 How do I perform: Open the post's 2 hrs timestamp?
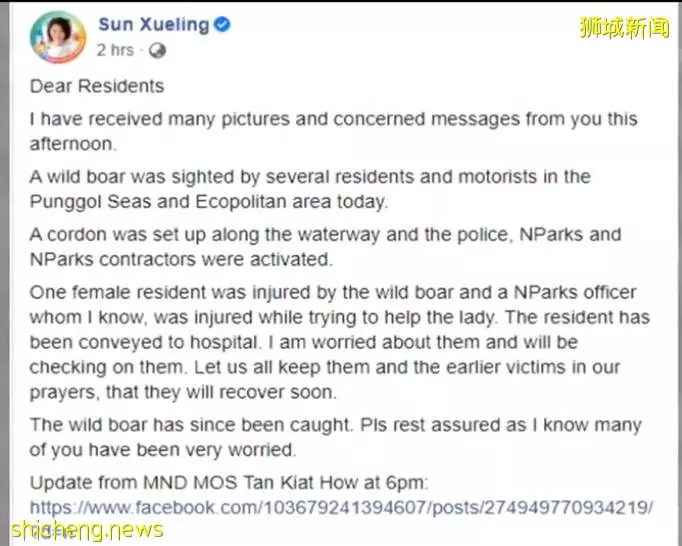(115, 50)
